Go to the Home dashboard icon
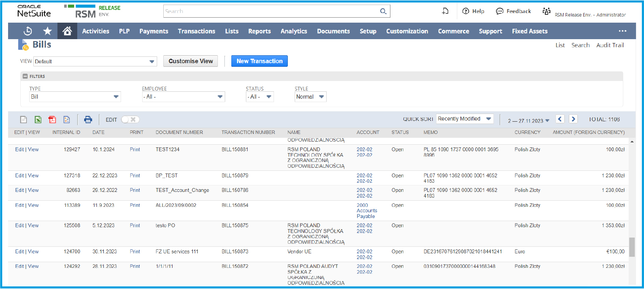The image size is (644, 289). click(x=67, y=31)
